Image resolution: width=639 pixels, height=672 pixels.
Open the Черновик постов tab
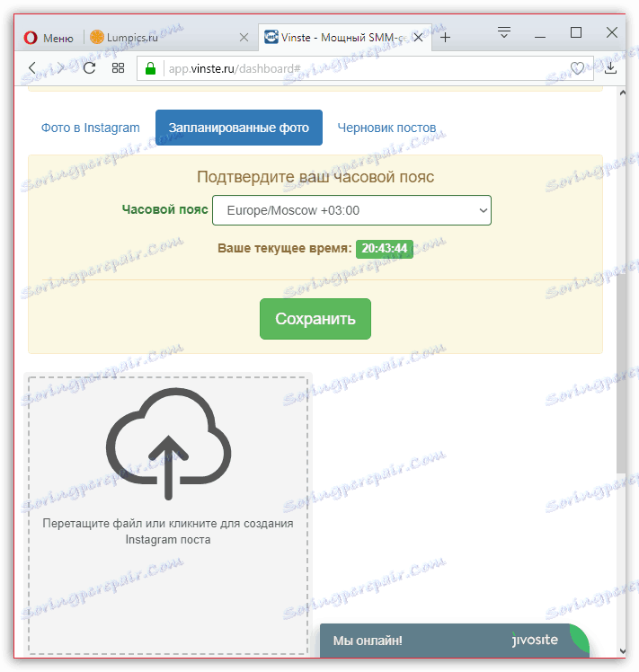[x=386, y=128]
